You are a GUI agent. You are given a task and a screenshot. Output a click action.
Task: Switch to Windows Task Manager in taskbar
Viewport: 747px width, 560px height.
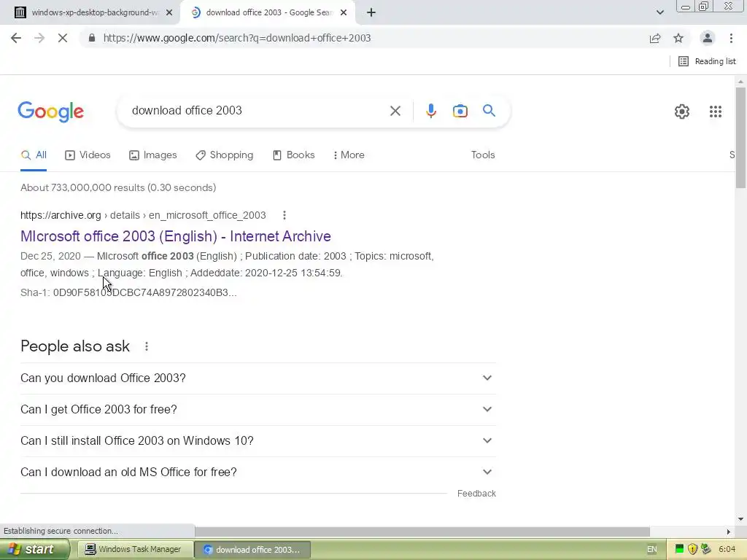pos(135,549)
